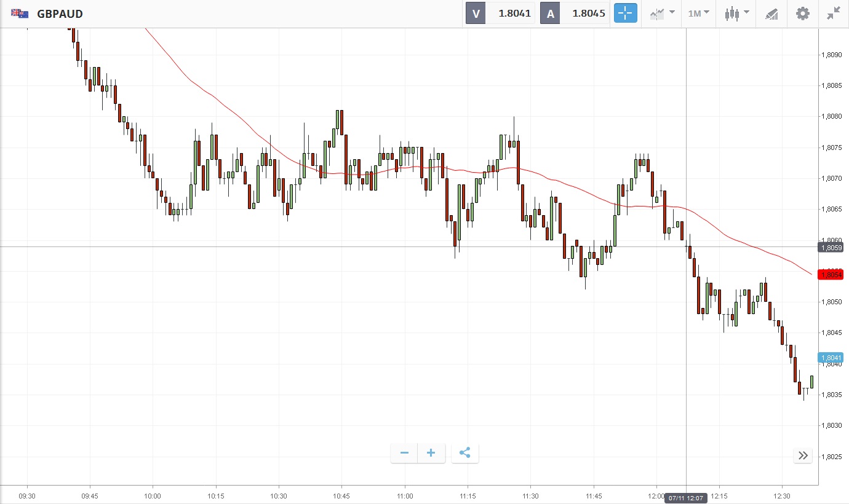849x504 pixels.
Task: Toggle the crosshair cursor tool
Action: [x=625, y=14]
